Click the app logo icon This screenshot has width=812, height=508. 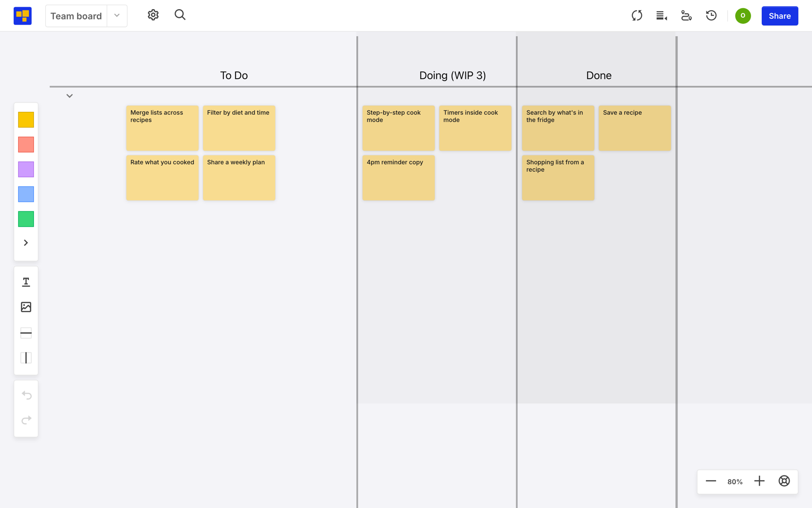tap(22, 16)
